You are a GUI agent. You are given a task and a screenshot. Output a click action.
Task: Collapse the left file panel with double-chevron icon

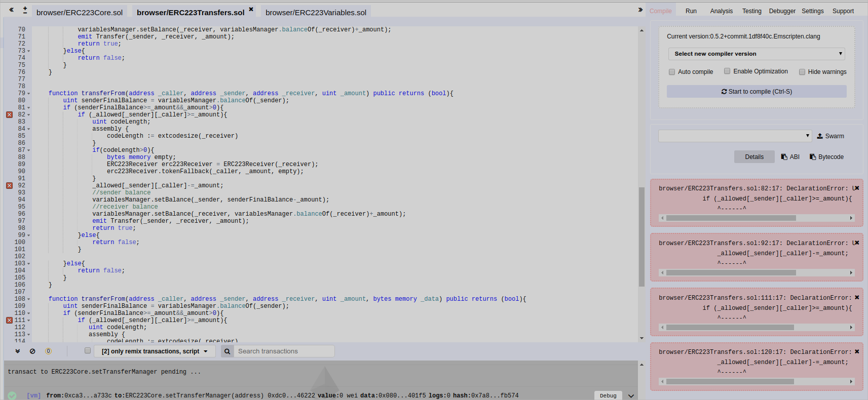click(x=11, y=10)
